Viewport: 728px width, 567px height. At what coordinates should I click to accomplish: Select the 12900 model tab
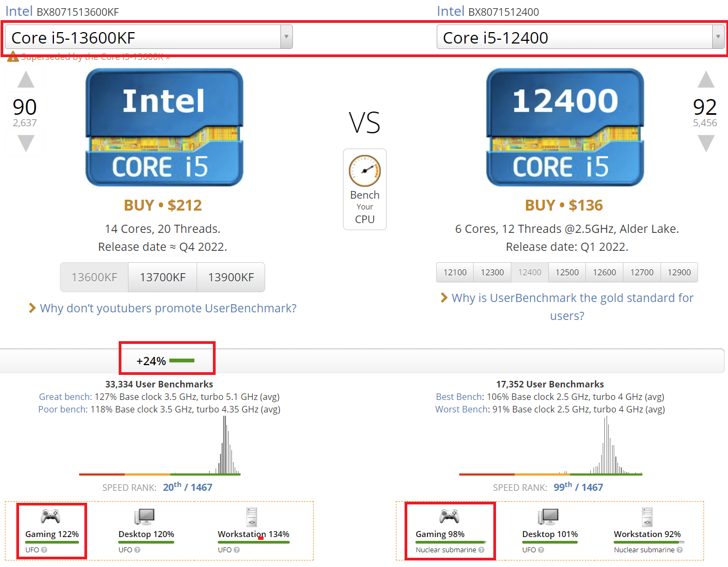679,273
